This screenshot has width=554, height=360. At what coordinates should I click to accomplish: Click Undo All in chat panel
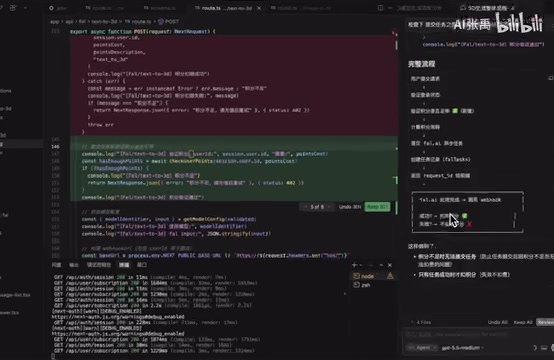point(497,322)
